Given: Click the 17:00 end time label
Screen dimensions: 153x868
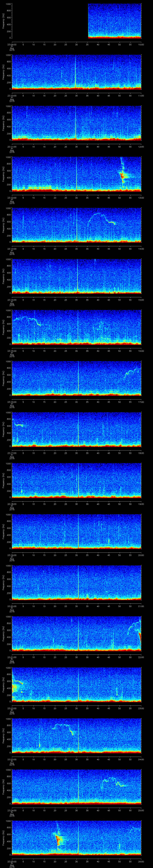Looking at the screenshot, I should point(141,402).
